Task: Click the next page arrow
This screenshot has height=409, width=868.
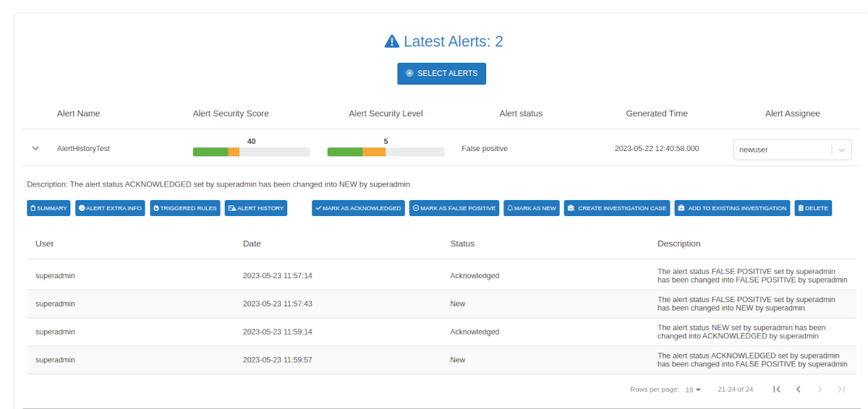Action: pyautogui.click(x=820, y=389)
